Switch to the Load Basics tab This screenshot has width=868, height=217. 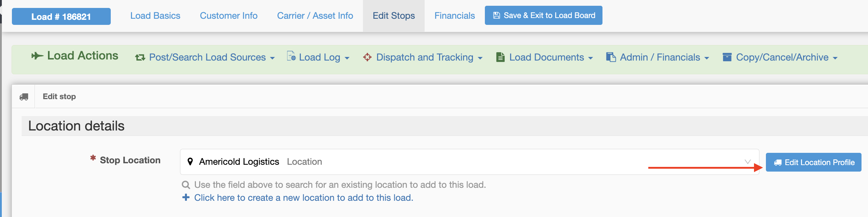point(155,15)
